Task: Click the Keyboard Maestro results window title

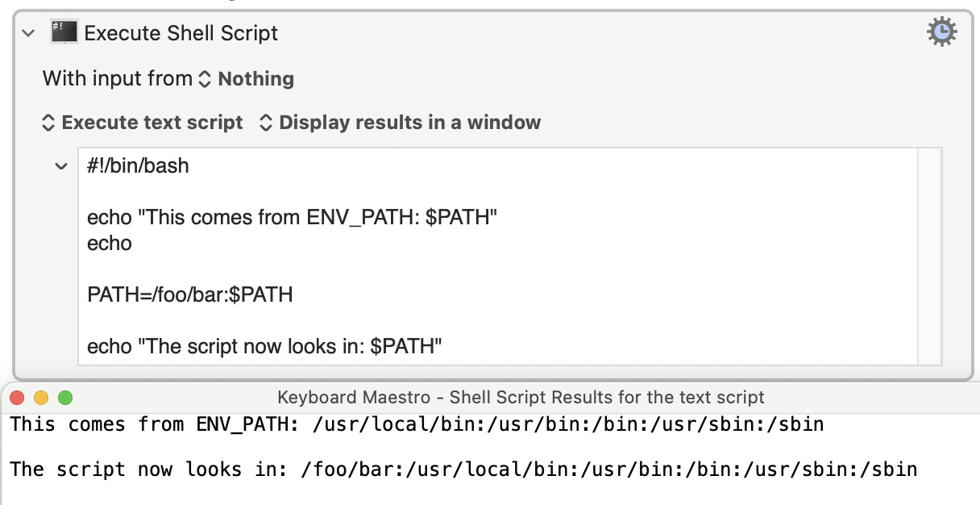Action: point(521,398)
